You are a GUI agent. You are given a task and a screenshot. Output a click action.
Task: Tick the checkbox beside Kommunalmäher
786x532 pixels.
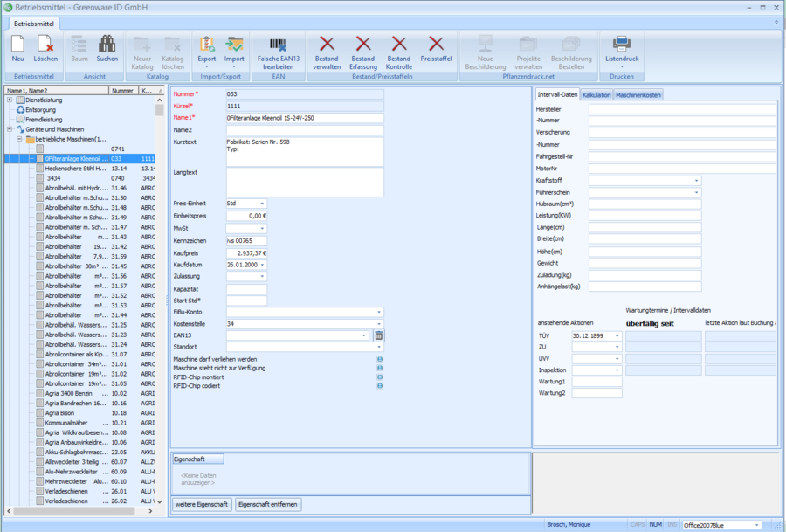(39, 423)
